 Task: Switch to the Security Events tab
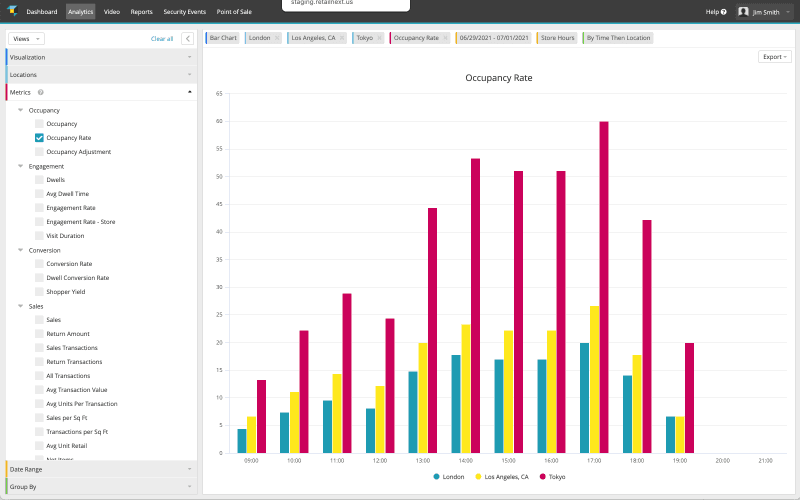pyautogui.click(x=184, y=12)
